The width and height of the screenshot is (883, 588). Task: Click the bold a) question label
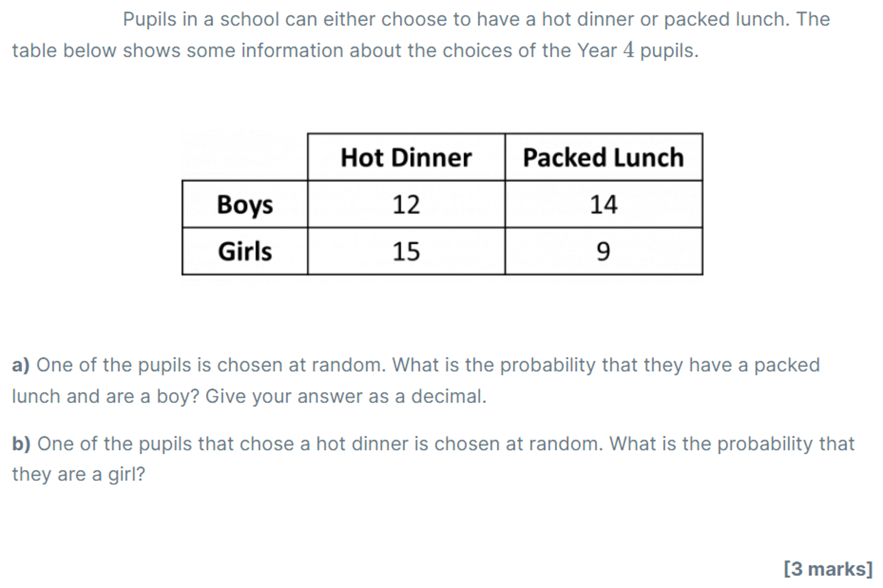point(21,365)
